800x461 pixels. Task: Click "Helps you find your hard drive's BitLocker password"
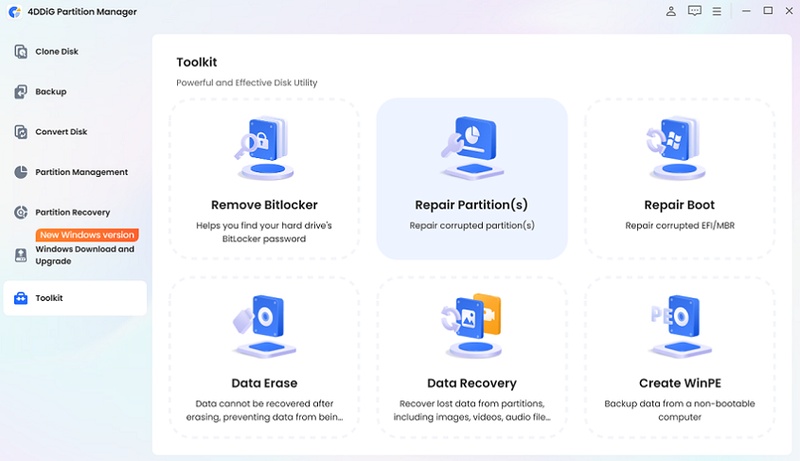[264, 232]
